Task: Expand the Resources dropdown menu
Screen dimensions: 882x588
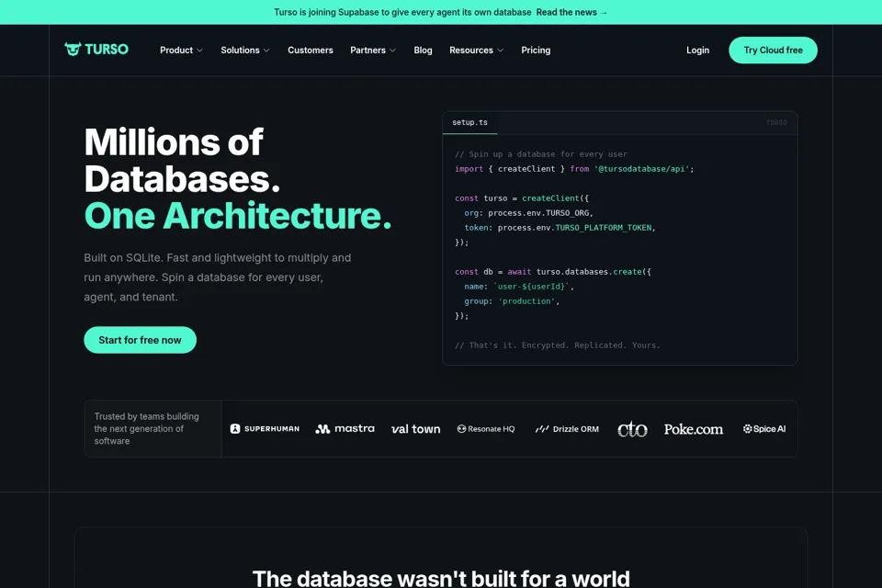Action: tap(477, 51)
